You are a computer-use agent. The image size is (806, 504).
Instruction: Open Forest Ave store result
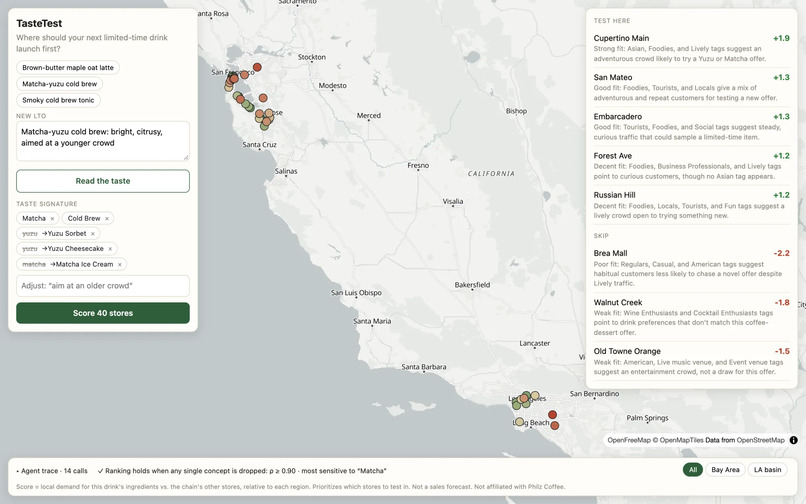pyautogui.click(x=691, y=166)
